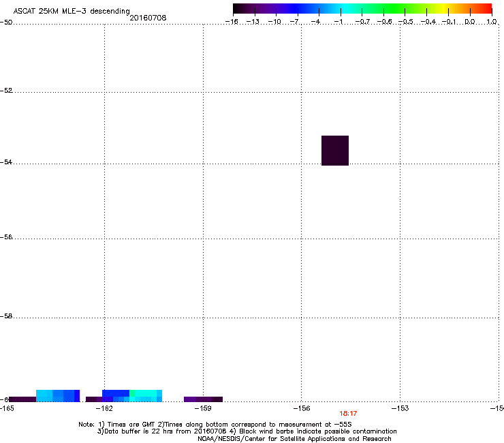Click the colorbar label "-0.7"

362,22
